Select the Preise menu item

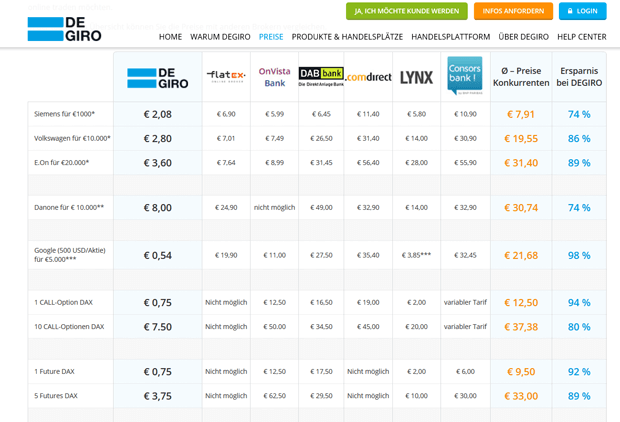pyautogui.click(x=271, y=37)
